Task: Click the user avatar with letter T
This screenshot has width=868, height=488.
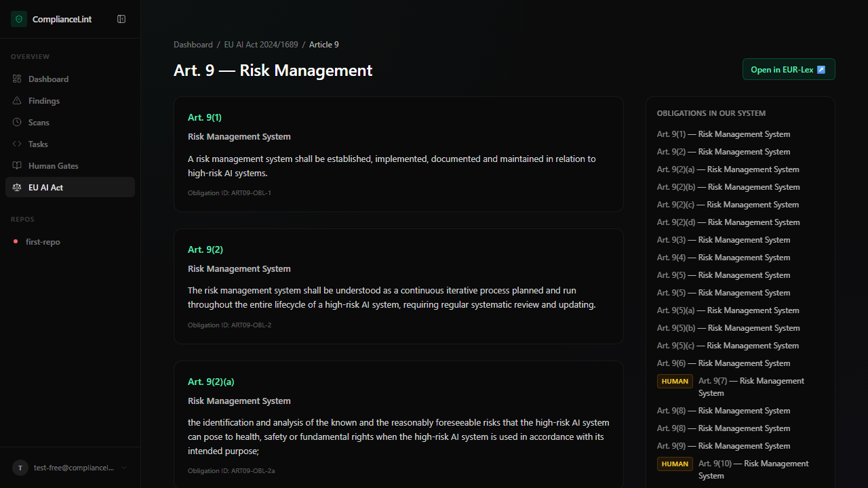Action: click(x=20, y=468)
